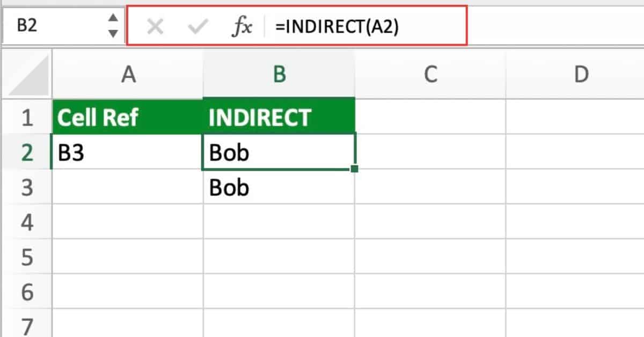Screen dimensions: 644x337
Task: Click the Insert Function fx icon
Action: (243, 27)
